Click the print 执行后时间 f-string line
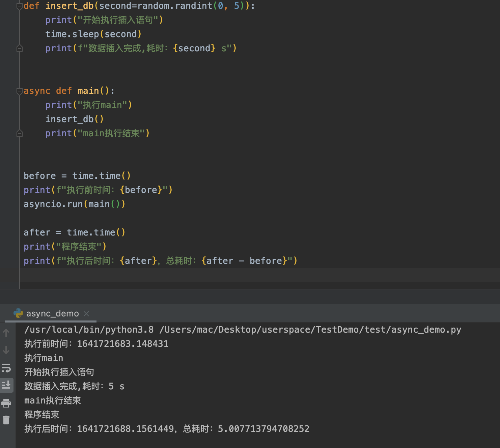This screenshot has width=500, height=448. coord(161,261)
